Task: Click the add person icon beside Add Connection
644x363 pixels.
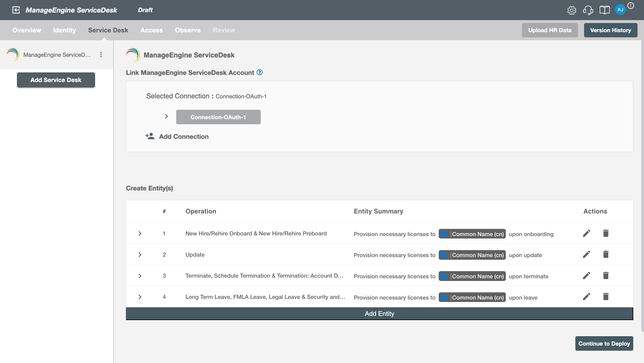Action: (x=150, y=136)
